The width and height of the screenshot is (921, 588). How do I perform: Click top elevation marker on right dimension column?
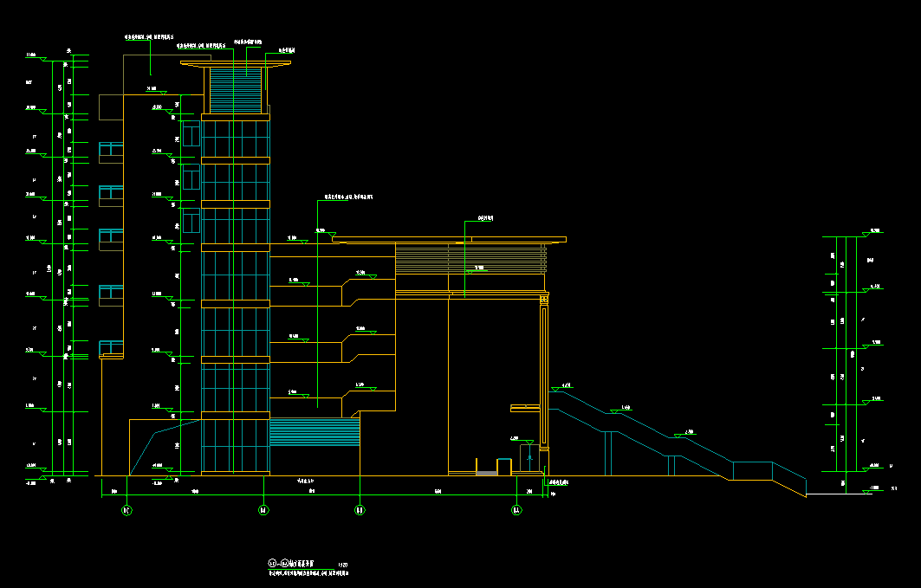867,234
